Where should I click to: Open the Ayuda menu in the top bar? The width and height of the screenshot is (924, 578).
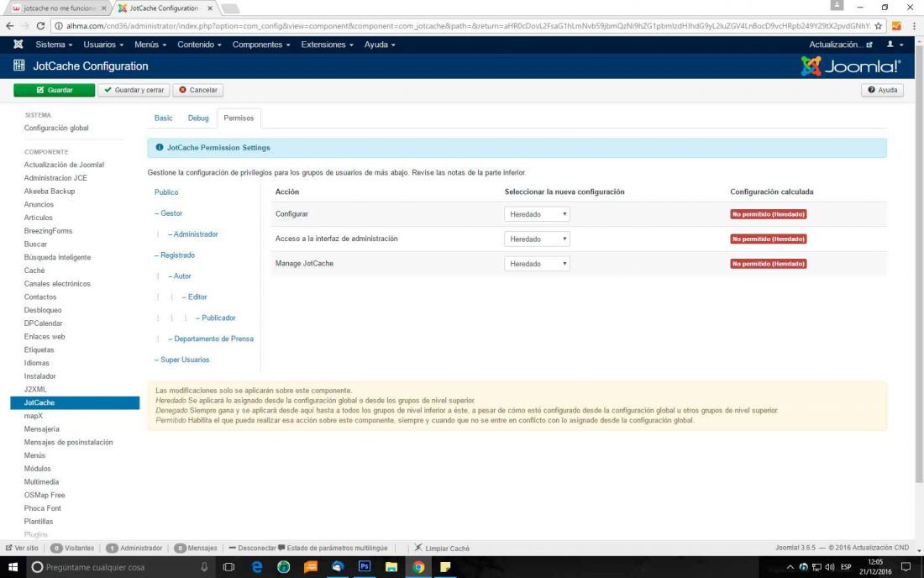pyautogui.click(x=380, y=45)
